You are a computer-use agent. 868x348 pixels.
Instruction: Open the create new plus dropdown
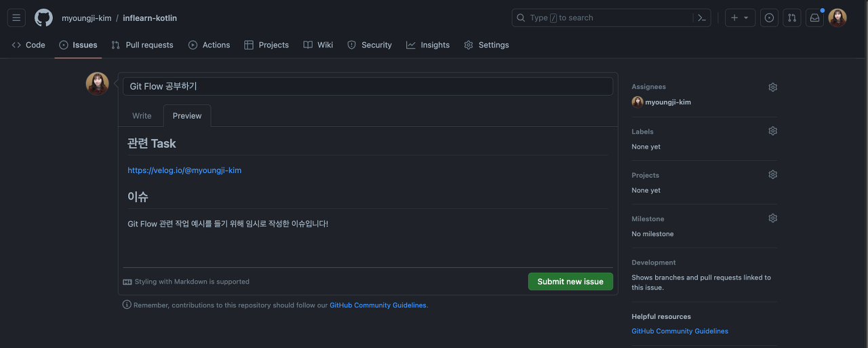(x=740, y=18)
